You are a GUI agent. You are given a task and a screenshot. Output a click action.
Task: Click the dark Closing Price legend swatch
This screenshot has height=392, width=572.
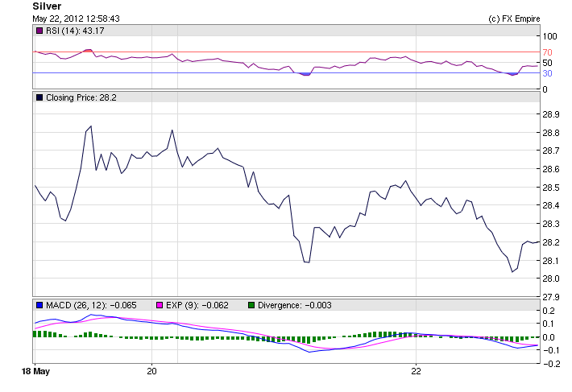click(39, 97)
